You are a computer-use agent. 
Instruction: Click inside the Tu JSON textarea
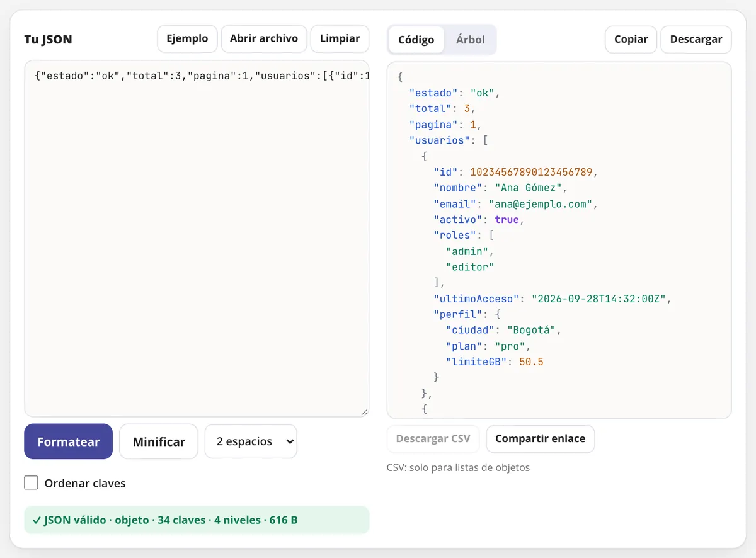[x=197, y=239]
